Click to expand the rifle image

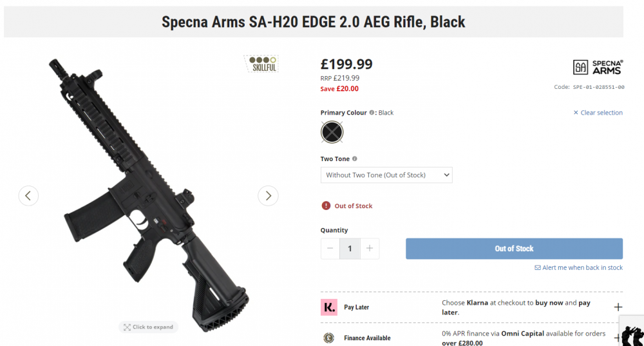(x=148, y=327)
